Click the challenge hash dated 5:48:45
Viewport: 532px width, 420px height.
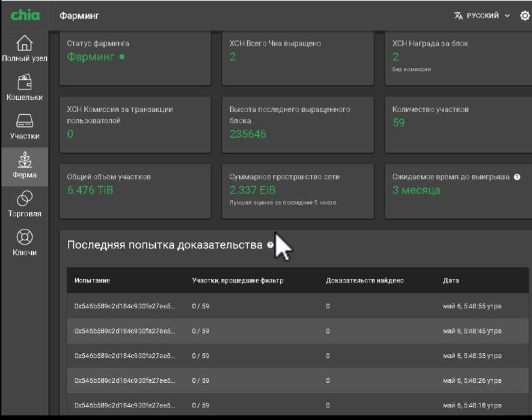click(x=124, y=331)
